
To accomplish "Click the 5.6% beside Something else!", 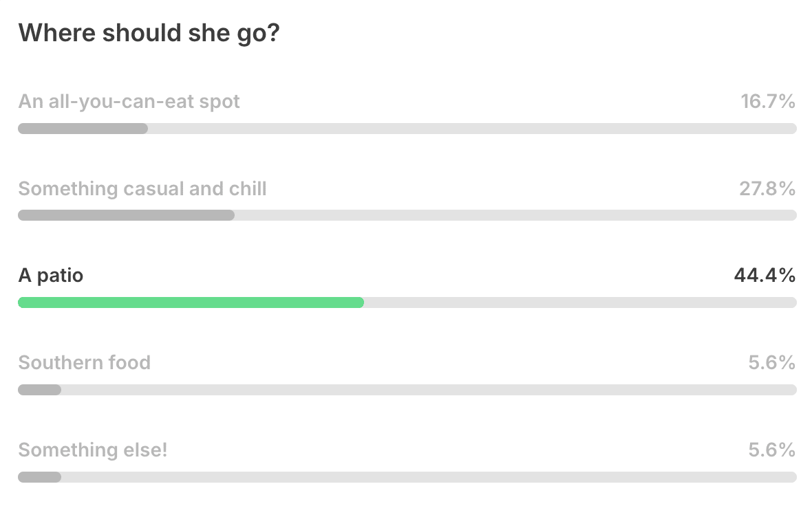I will pyautogui.click(x=772, y=450).
